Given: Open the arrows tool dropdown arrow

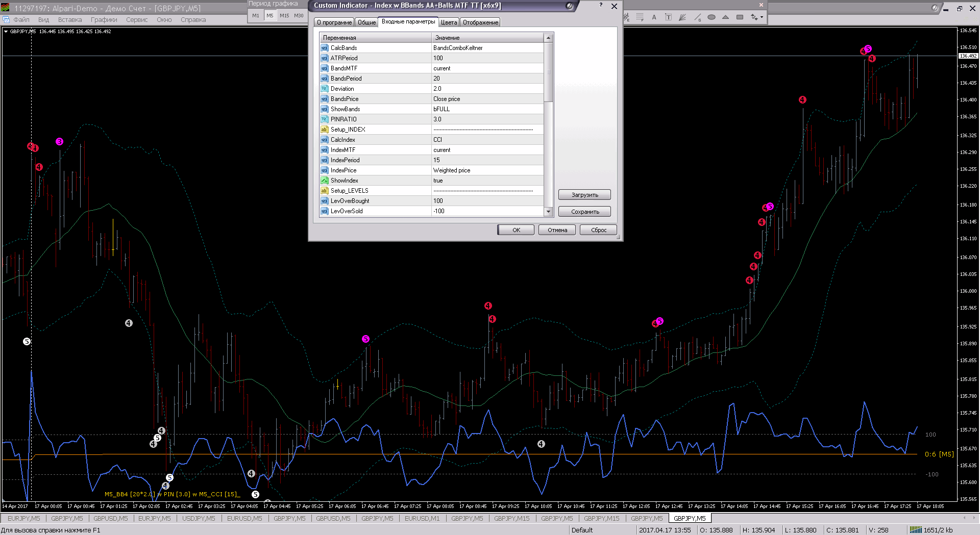Looking at the screenshot, I should (x=762, y=17).
